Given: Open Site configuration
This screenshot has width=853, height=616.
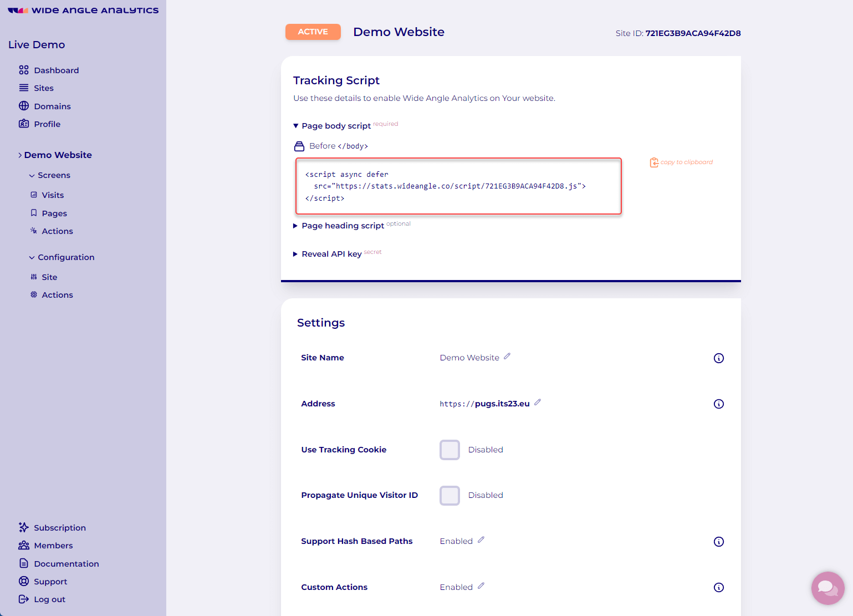Looking at the screenshot, I should (49, 277).
